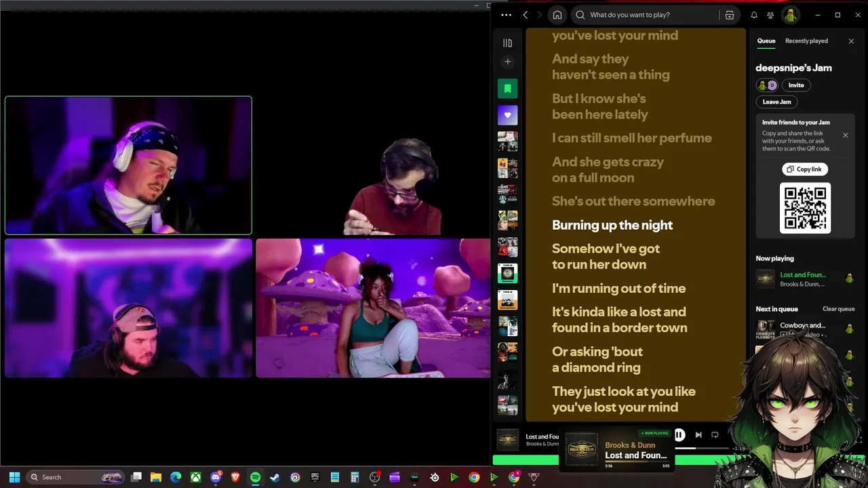The height and width of the screenshot is (488, 868).
Task: Open the green bookmark Your Episodes tile
Action: 507,89
